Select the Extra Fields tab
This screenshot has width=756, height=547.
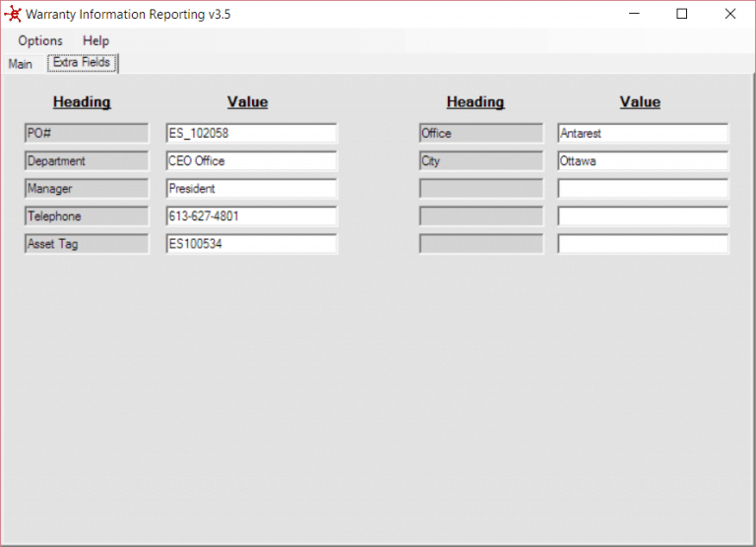click(82, 63)
